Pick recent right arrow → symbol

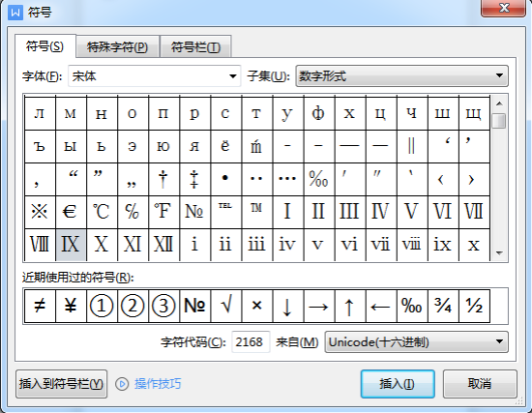319,306
